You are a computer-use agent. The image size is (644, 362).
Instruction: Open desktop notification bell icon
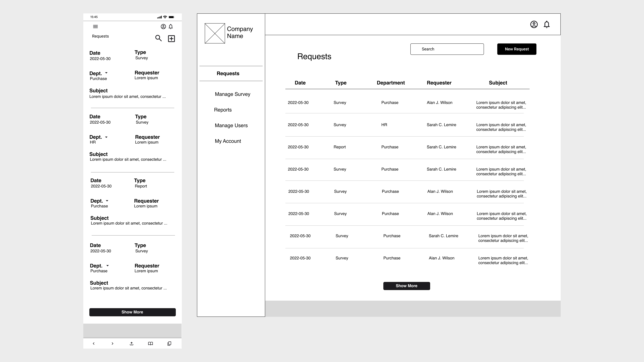547,24
